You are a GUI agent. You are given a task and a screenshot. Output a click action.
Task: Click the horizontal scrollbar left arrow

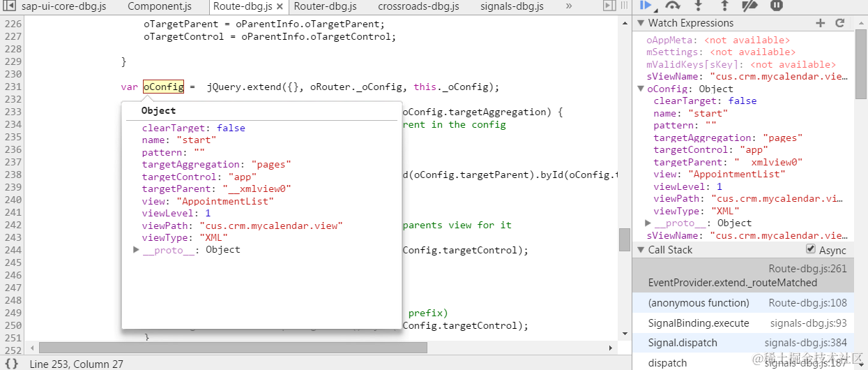[33, 348]
